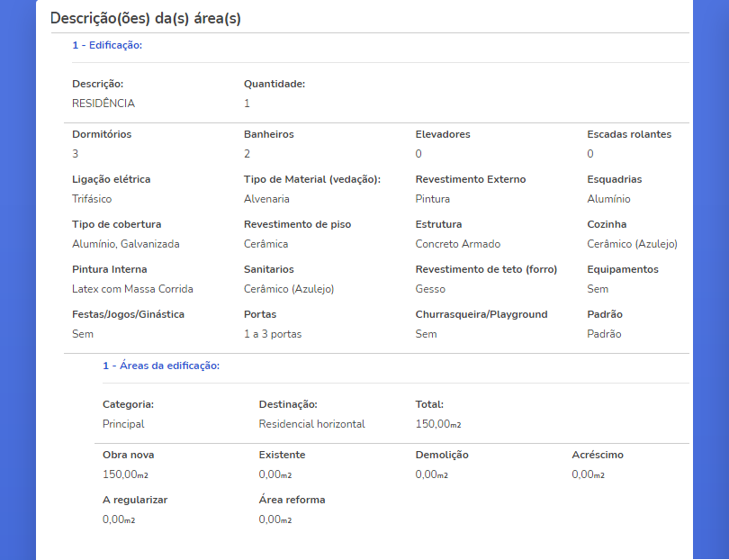This screenshot has width=729, height=560.
Task: Select the Trifásico electrical connection value
Action: click(x=92, y=199)
